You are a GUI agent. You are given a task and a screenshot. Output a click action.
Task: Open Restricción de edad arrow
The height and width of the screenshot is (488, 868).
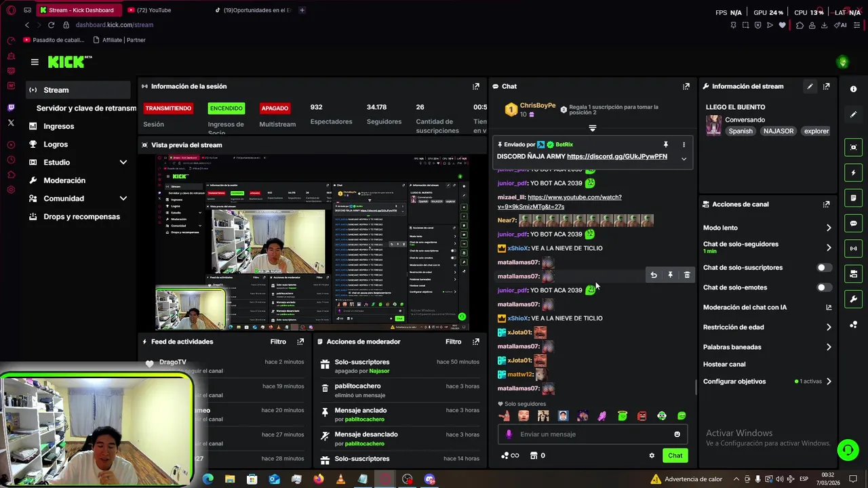[x=828, y=327]
